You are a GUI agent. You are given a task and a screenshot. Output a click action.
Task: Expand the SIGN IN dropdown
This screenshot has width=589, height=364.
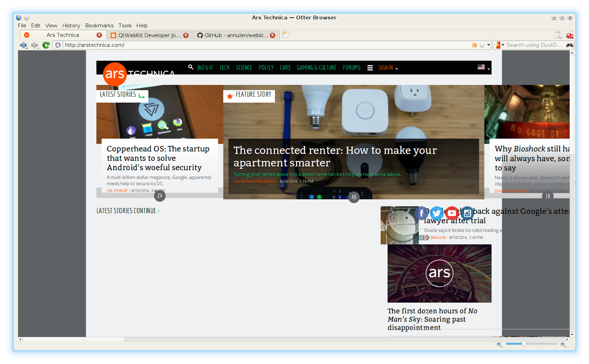[x=388, y=68]
